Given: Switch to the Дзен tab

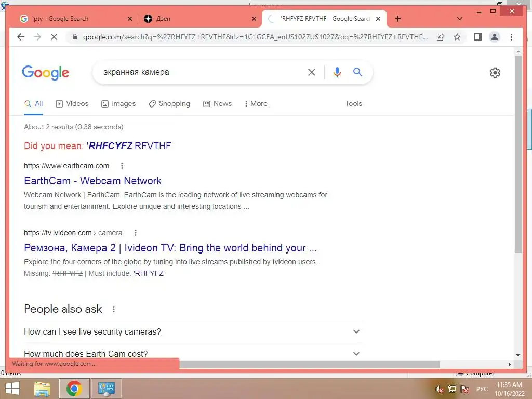Looking at the screenshot, I should [199, 19].
